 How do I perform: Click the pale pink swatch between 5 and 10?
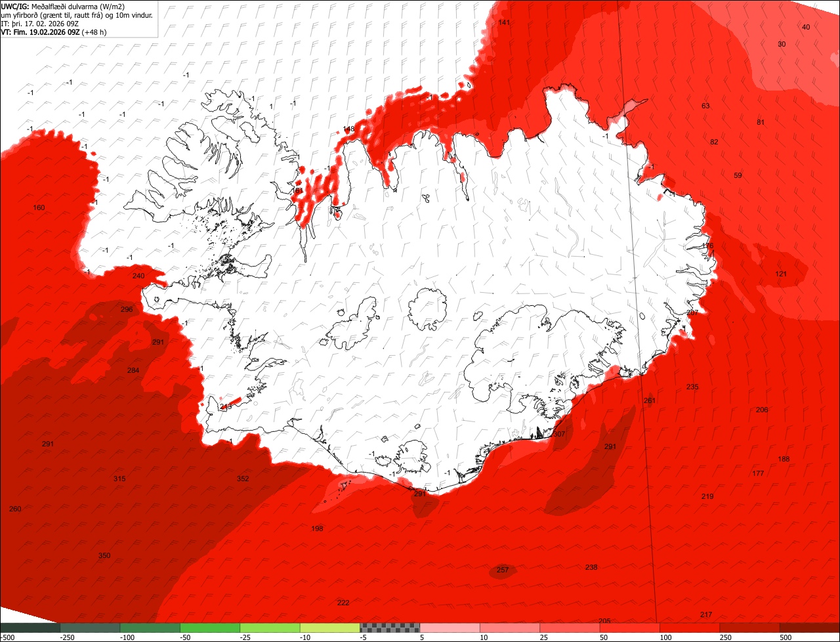point(450,628)
